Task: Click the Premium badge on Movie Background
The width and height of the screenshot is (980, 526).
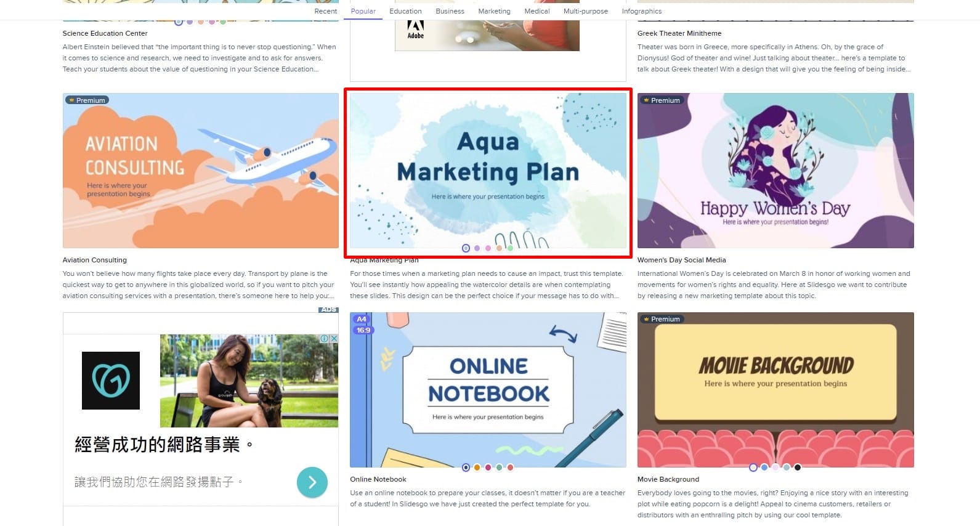Action: click(661, 319)
